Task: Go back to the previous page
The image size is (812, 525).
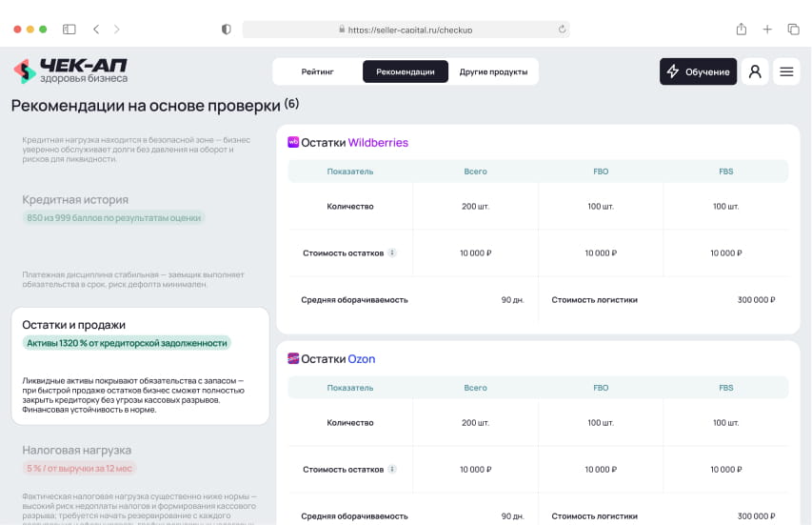Action: click(x=96, y=30)
